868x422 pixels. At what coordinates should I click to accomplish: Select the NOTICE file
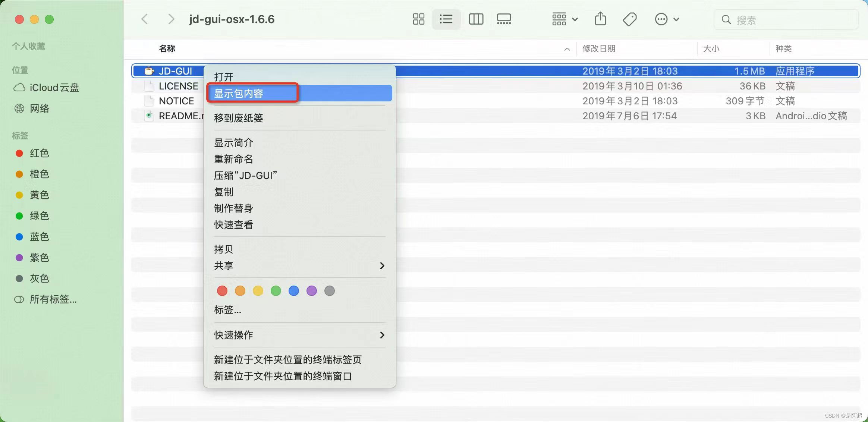176,101
